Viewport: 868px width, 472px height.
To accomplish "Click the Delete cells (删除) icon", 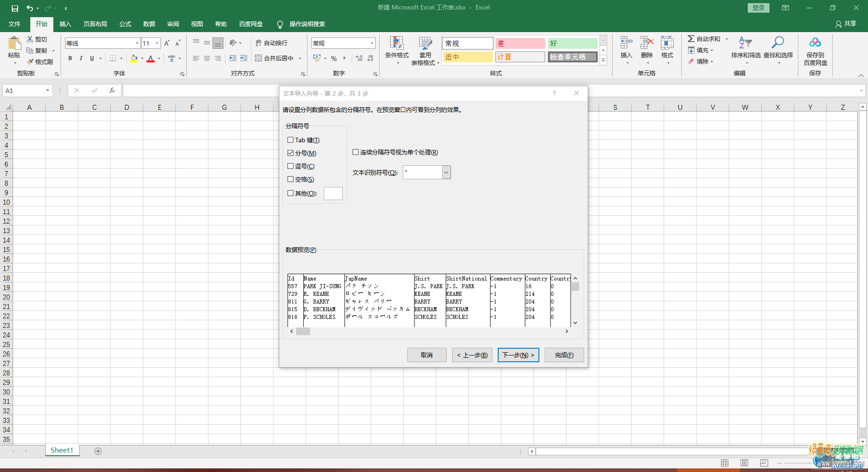I will 647,43.
